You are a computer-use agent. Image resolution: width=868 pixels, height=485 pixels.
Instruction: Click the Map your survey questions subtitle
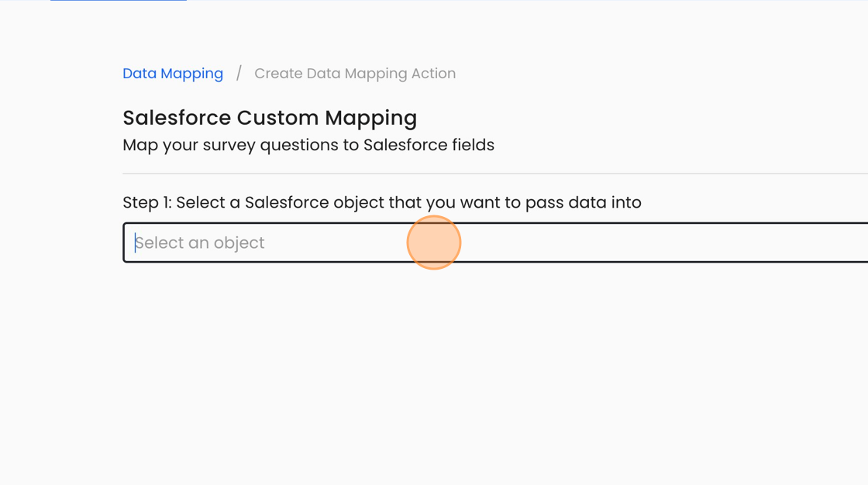(308, 145)
